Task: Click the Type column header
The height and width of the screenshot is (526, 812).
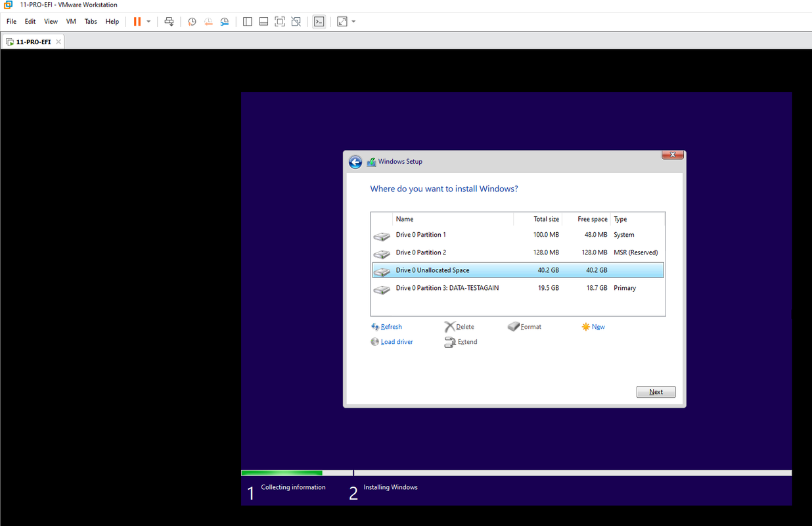Action: pos(637,219)
